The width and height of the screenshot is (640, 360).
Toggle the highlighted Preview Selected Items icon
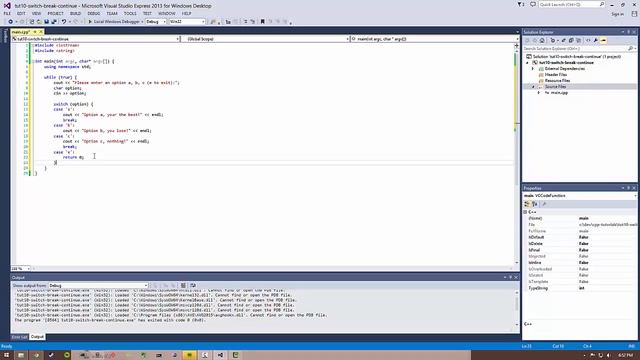point(603,40)
